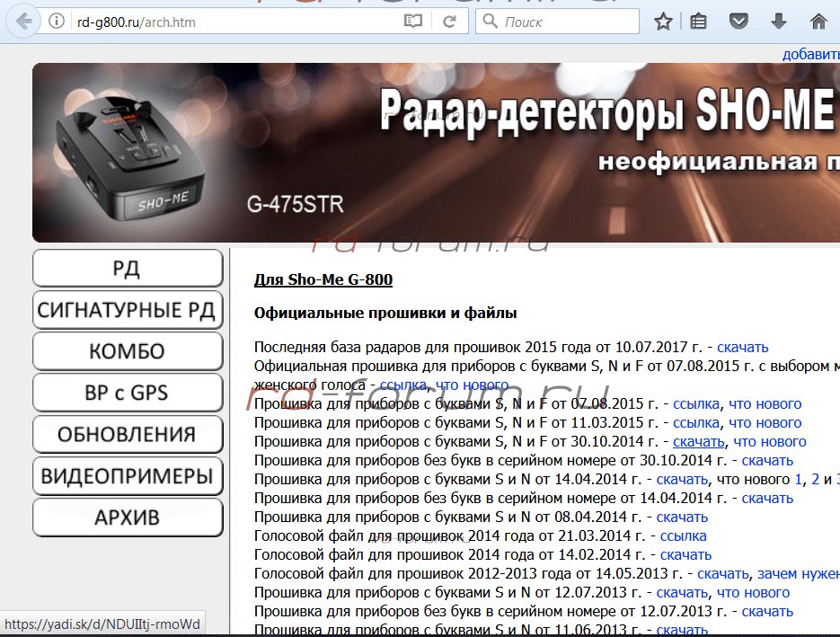Click the Для Sho-Me G-800 heading
The height and width of the screenshot is (637, 840).
(x=323, y=279)
